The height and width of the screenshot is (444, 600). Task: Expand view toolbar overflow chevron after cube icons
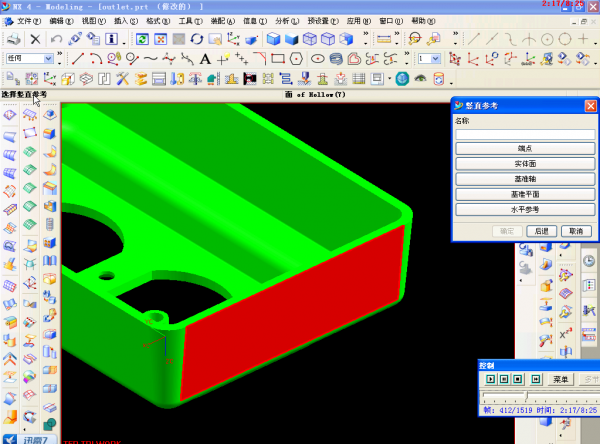click(x=366, y=34)
